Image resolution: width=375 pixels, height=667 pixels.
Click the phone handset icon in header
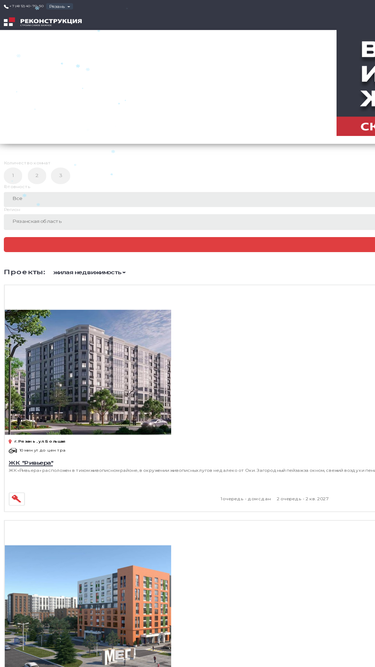click(x=6, y=6)
